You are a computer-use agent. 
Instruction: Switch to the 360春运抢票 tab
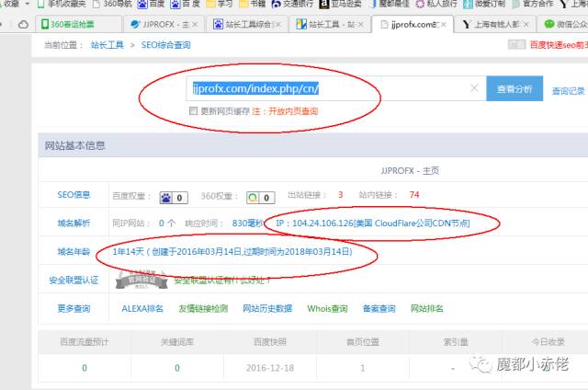(x=78, y=25)
